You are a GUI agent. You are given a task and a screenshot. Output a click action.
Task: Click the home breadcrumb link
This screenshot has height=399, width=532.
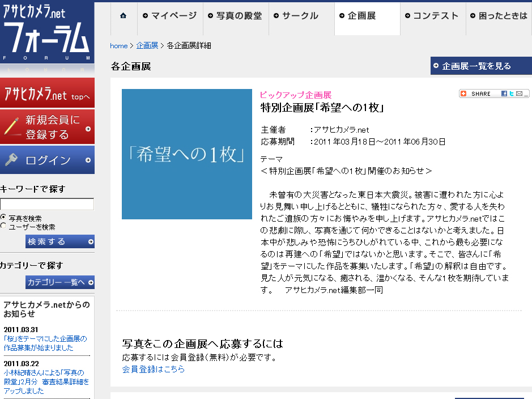pyautogui.click(x=119, y=46)
